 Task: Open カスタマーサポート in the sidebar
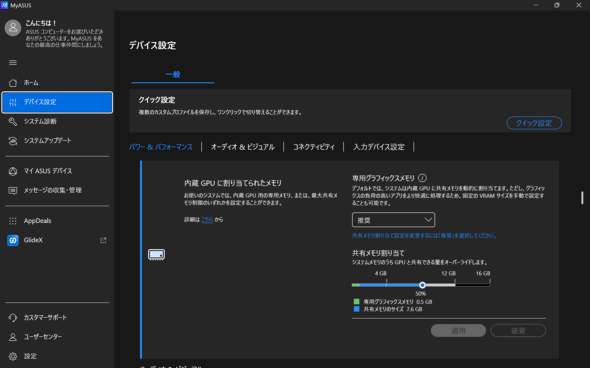[57, 318]
